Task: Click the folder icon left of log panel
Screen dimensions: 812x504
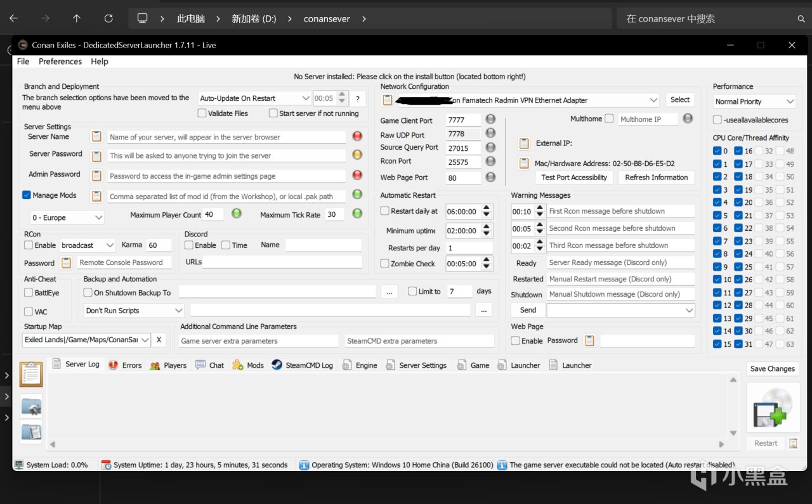Action: click(x=31, y=405)
